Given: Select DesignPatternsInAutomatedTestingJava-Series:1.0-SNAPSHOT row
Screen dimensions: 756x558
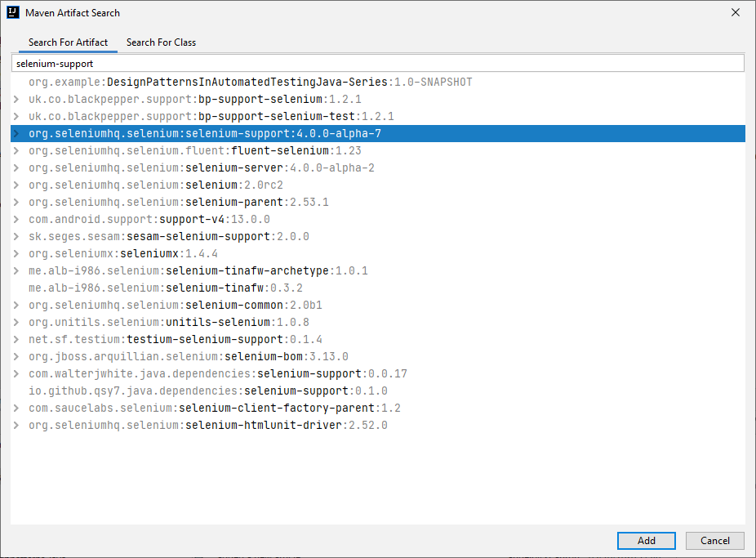Looking at the screenshot, I should (378, 82).
